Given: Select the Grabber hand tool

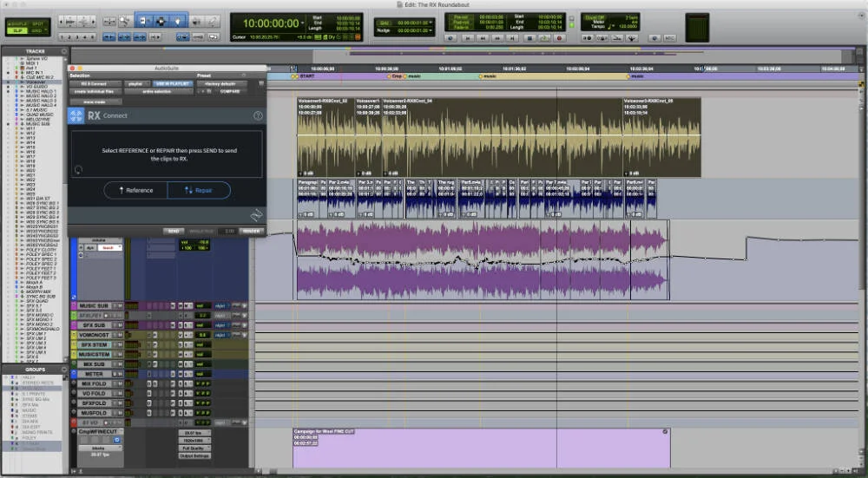Looking at the screenshot, I should (x=177, y=21).
